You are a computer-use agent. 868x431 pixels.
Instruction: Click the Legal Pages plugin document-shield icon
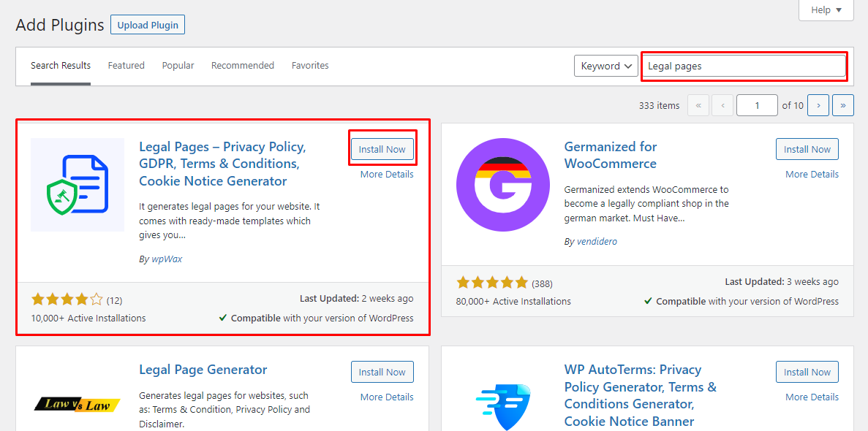(78, 185)
